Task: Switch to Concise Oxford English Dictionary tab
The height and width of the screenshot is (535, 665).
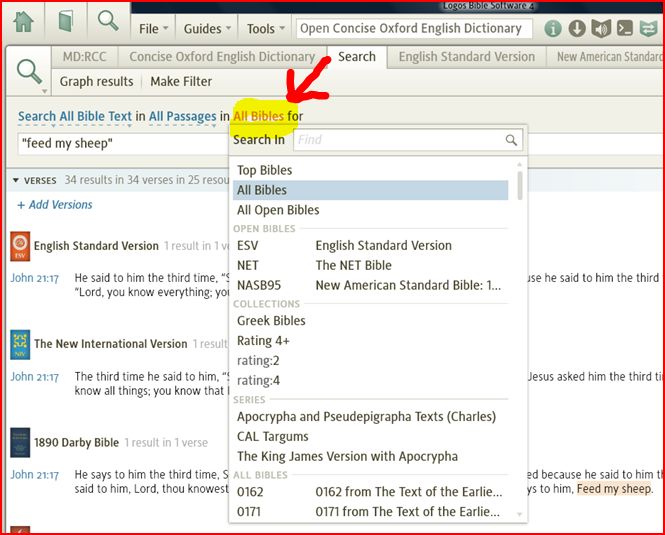Action: click(x=222, y=57)
